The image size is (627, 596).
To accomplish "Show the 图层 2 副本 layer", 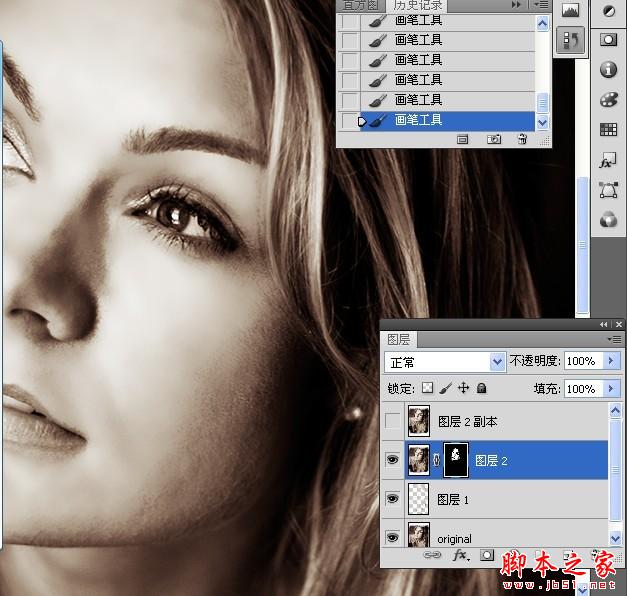I will [392, 421].
